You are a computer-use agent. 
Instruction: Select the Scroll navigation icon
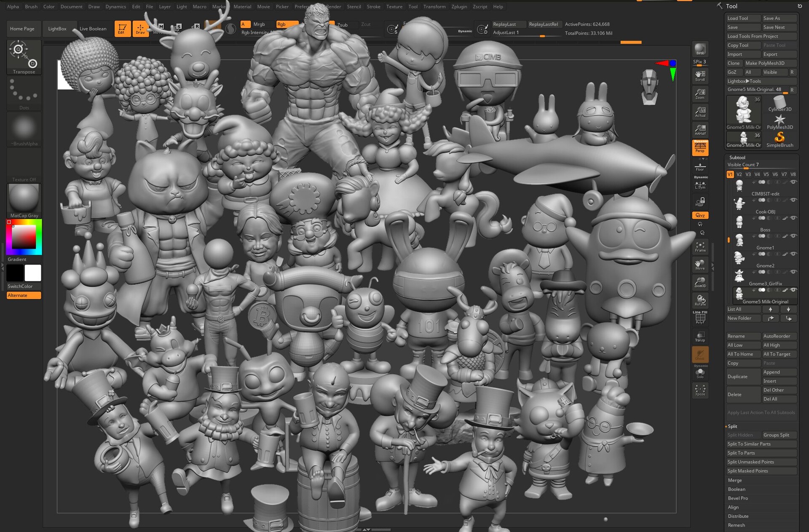click(699, 76)
